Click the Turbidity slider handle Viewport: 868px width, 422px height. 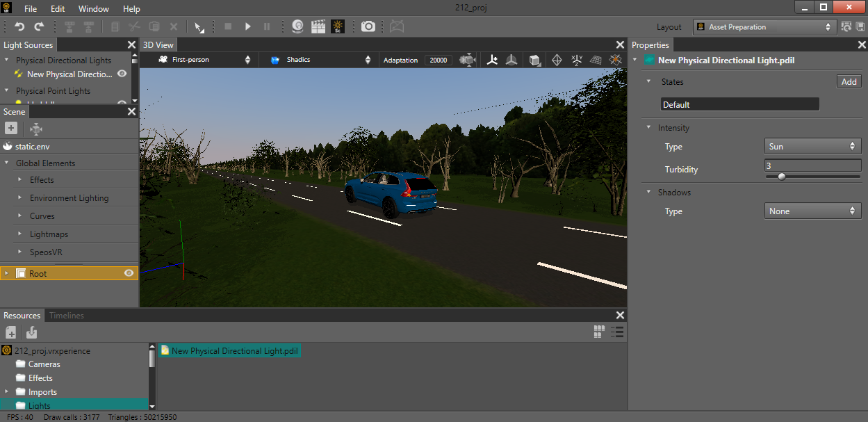(x=782, y=177)
